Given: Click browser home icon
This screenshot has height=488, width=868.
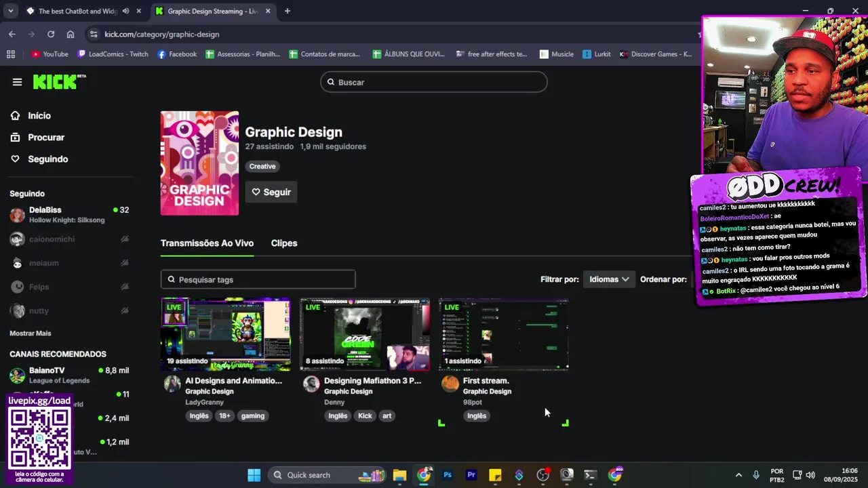Looking at the screenshot, I should 71,34.
